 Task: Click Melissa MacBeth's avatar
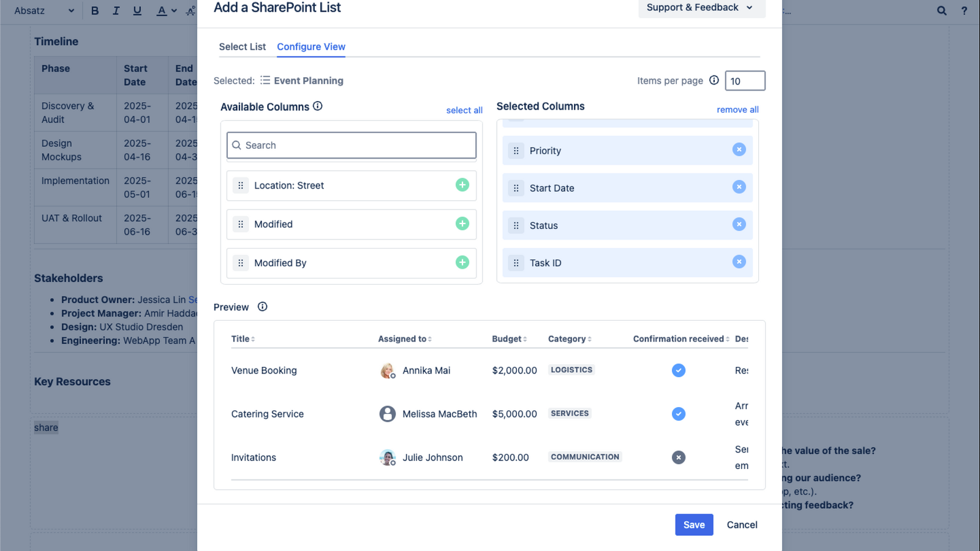click(387, 414)
